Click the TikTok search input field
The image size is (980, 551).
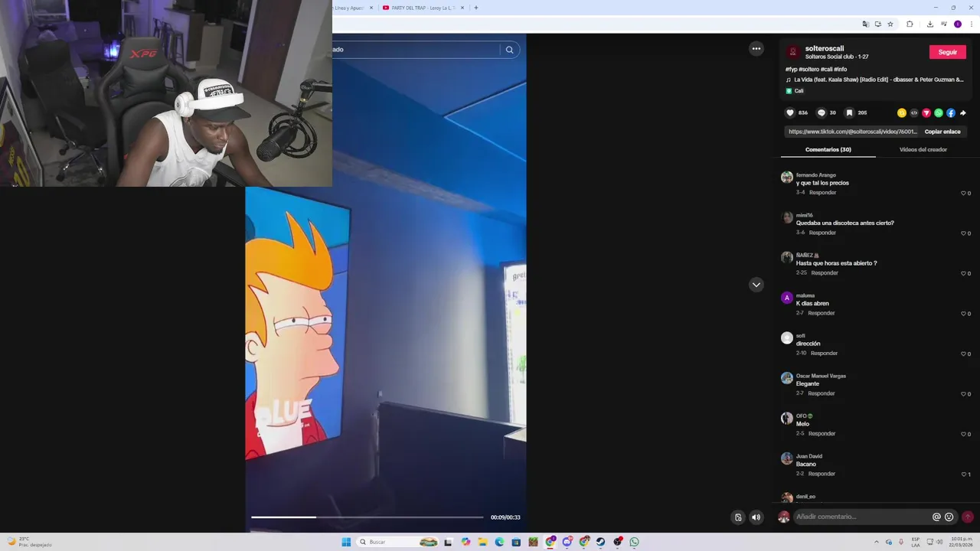(x=416, y=50)
